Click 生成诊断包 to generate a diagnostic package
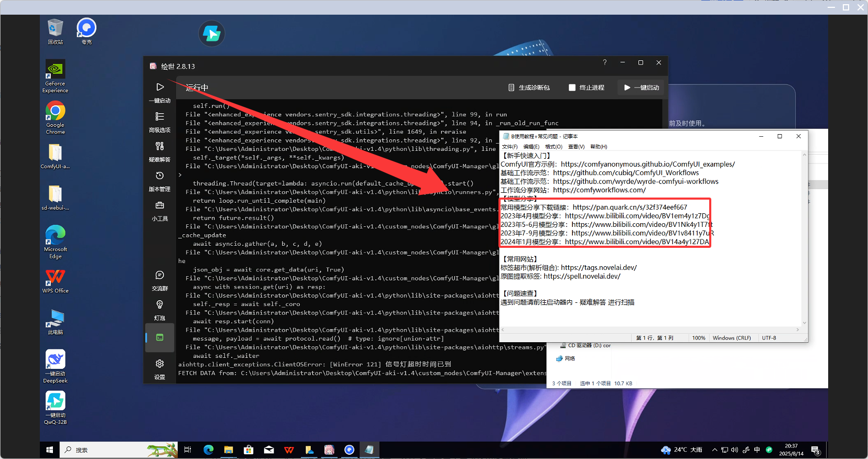868x459 pixels. (529, 88)
